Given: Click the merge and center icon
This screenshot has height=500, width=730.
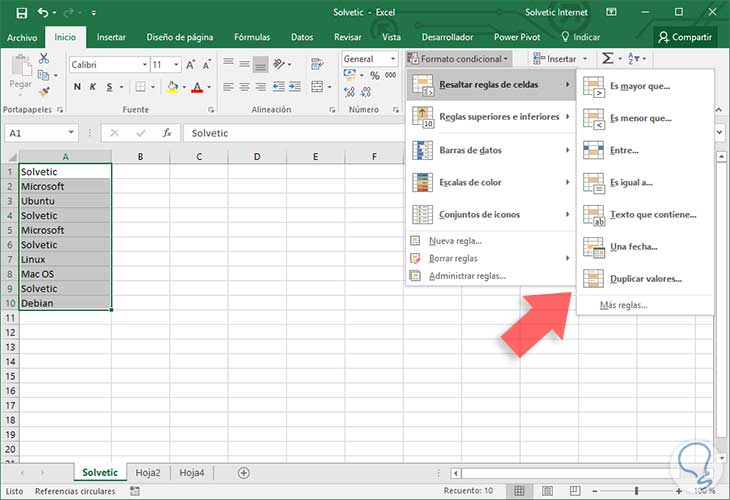Looking at the screenshot, I should pos(317,87).
